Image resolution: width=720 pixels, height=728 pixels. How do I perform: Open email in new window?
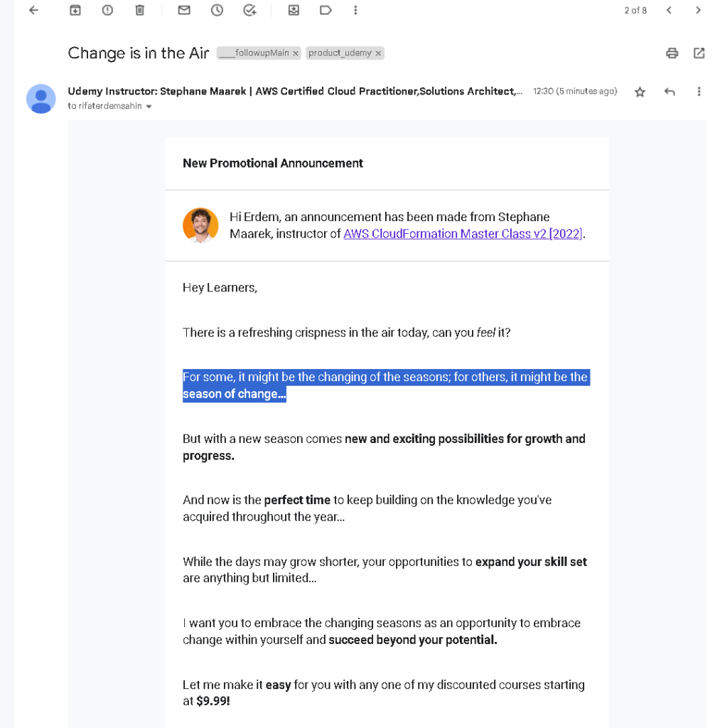click(699, 53)
